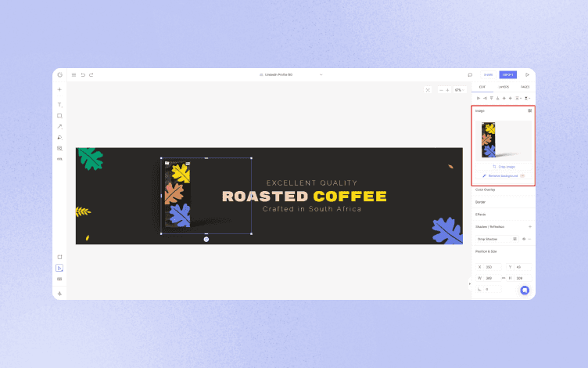Collapse the right panel with the side arrow
Image resolution: width=588 pixels, height=368 pixels.
(469, 284)
